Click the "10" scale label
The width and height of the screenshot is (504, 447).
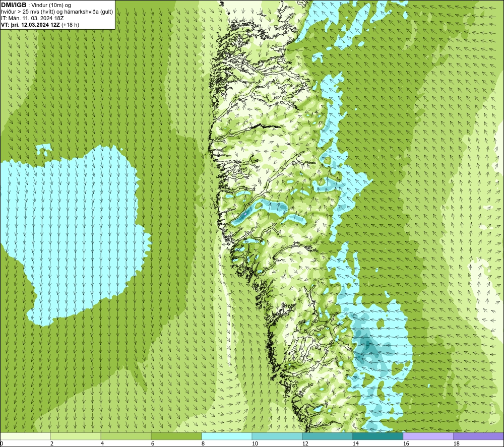coord(255,444)
